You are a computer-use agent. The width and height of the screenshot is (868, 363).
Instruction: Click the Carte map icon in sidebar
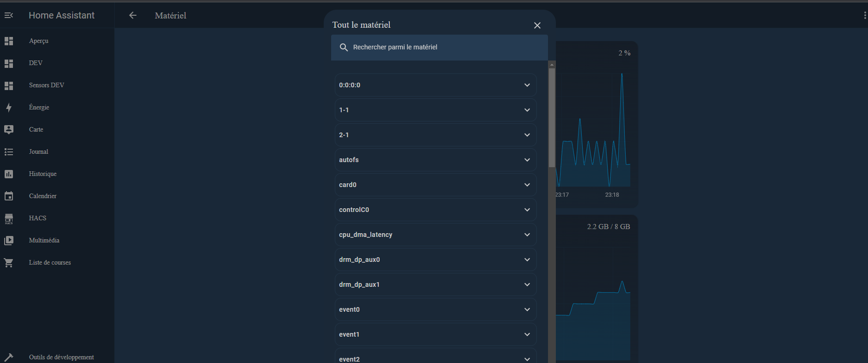(8, 130)
